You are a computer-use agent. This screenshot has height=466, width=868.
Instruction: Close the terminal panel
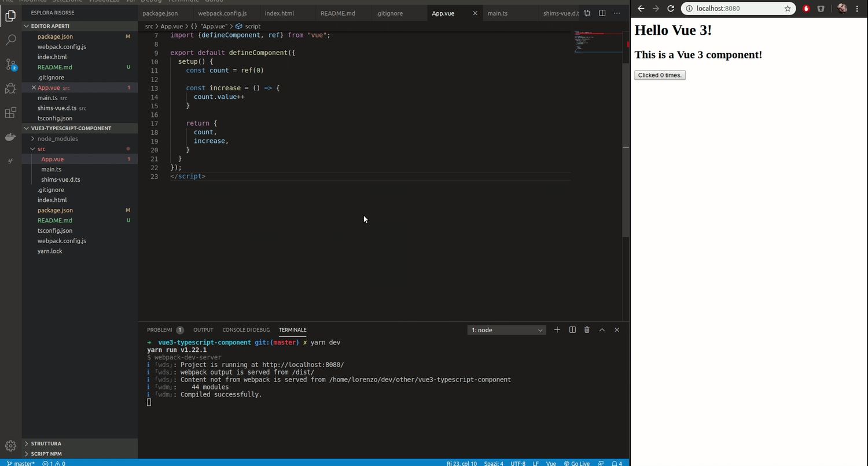[616, 329]
